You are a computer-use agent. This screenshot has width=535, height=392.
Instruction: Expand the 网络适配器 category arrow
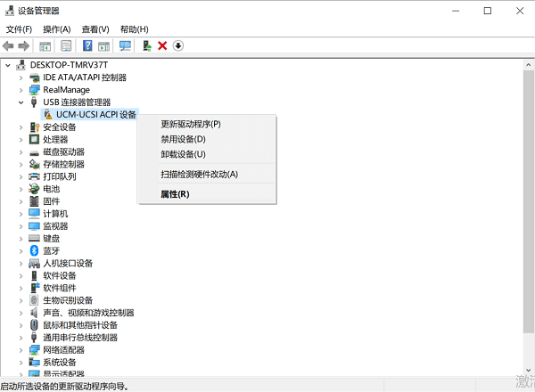(21, 350)
